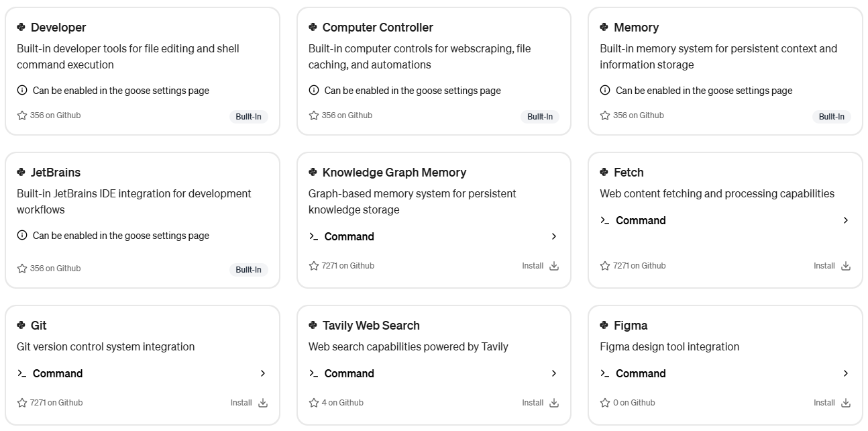
Task: Click the download icon on the Git card
Action: (263, 403)
